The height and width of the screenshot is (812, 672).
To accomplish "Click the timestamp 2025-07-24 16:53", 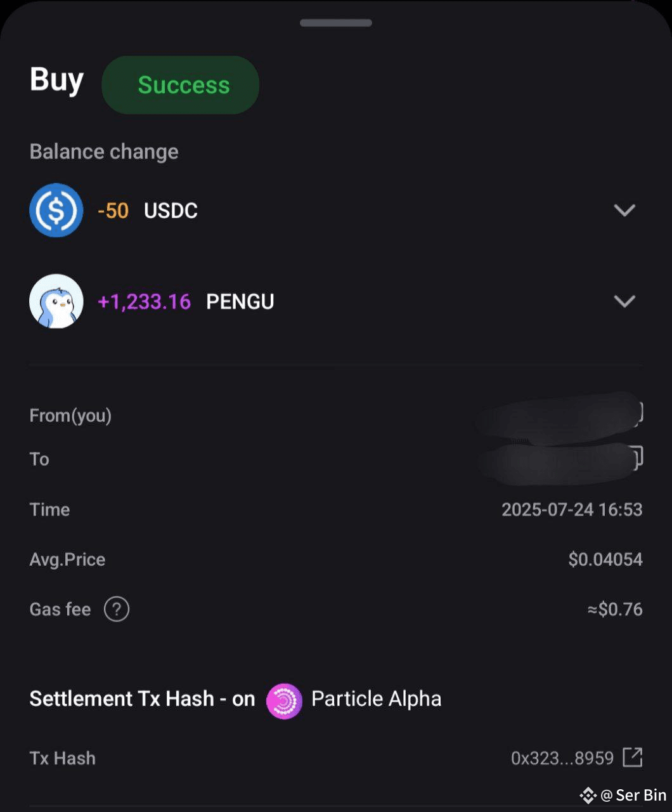I will [572, 509].
